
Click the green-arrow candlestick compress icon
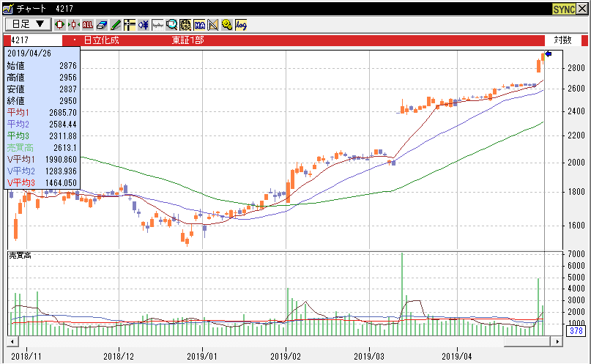[x=74, y=24]
